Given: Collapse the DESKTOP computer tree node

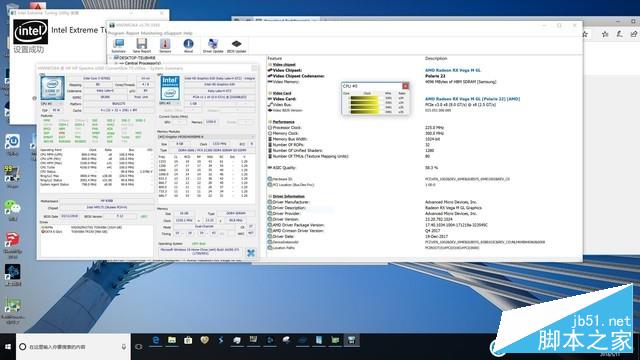Looking at the screenshot, I should [111, 58].
